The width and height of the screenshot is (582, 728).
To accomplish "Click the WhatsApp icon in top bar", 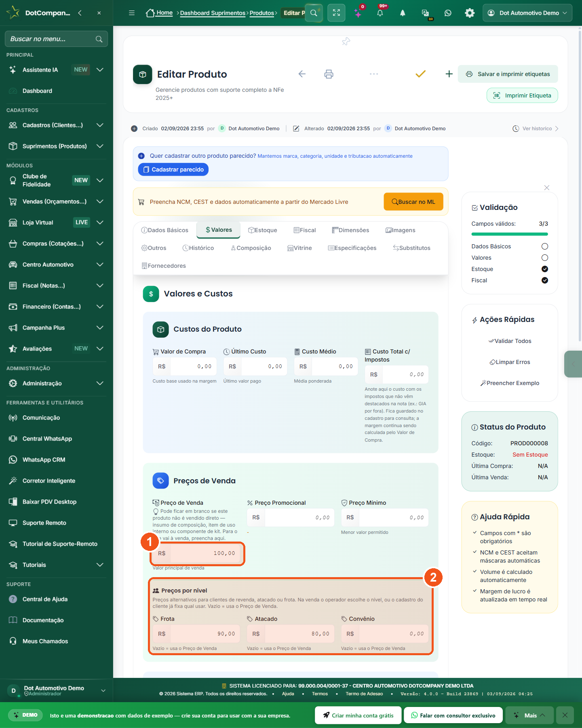I will coord(448,13).
